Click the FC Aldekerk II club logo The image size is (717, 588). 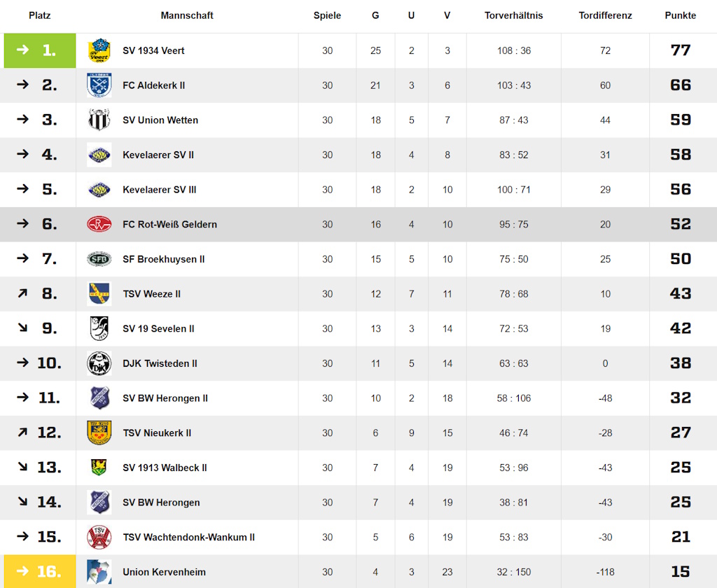coord(99,85)
